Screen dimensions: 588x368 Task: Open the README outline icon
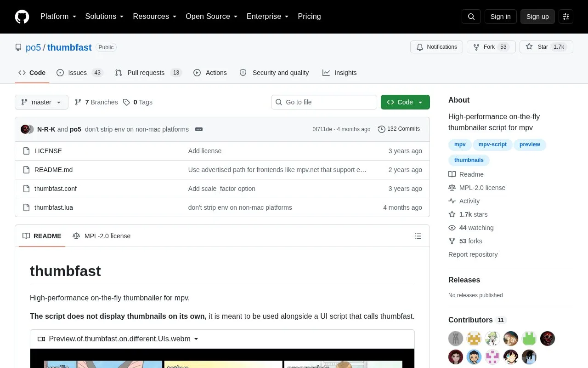[418, 236]
